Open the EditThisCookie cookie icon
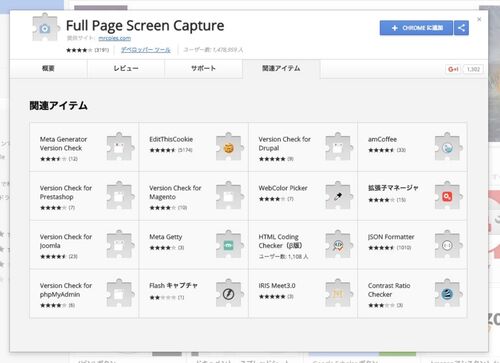 (x=230, y=147)
